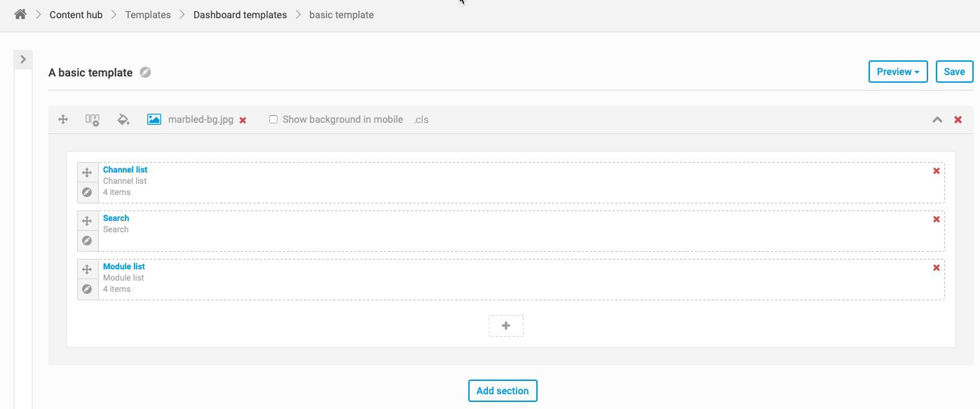Collapse the section with the up chevron
Image resolution: width=980 pixels, height=409 pixels.
(x=937, y=120)
